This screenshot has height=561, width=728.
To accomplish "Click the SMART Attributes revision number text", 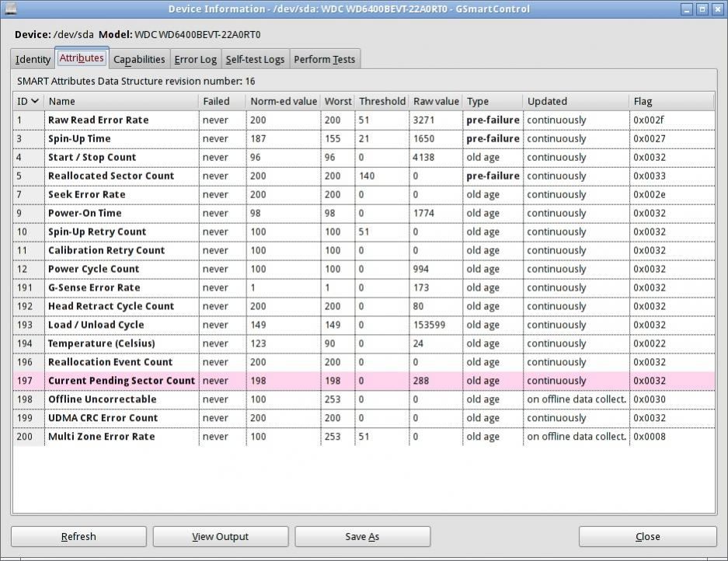I will (x=136, y=82).
